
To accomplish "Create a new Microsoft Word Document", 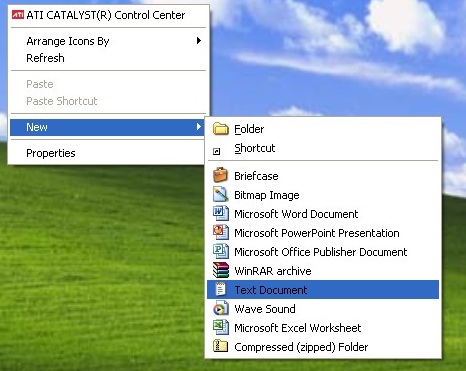I will click(x=323, y=214).
